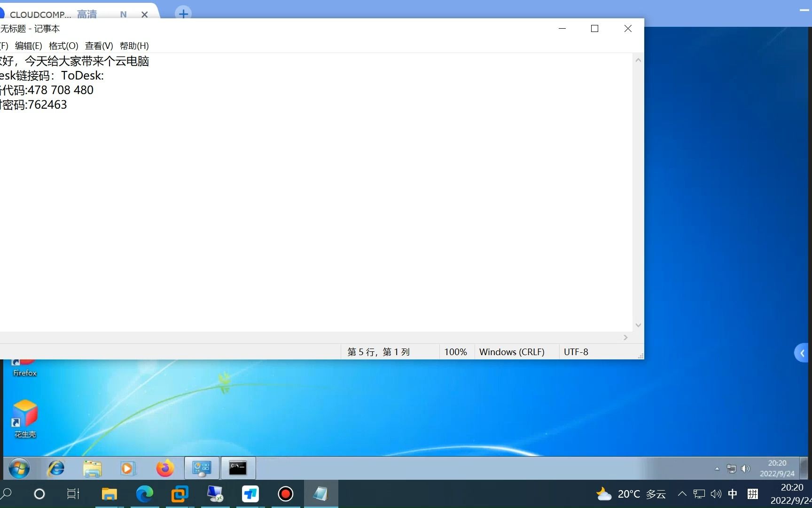Minimize the background browser window
Viewport: 812px width, 508px height.
point(804,10)
